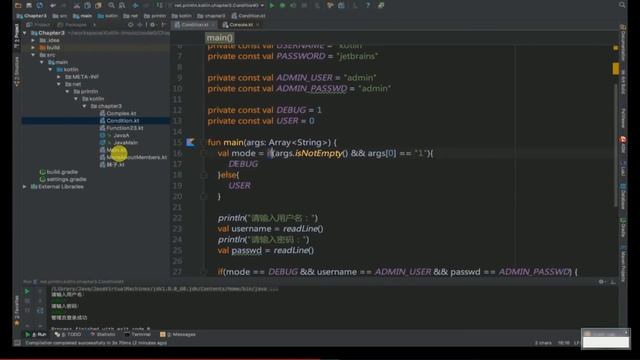This screenshot has height=360, width=640.
Task: Open the Terminal tool window tab
Action: [x=138, y=334]
